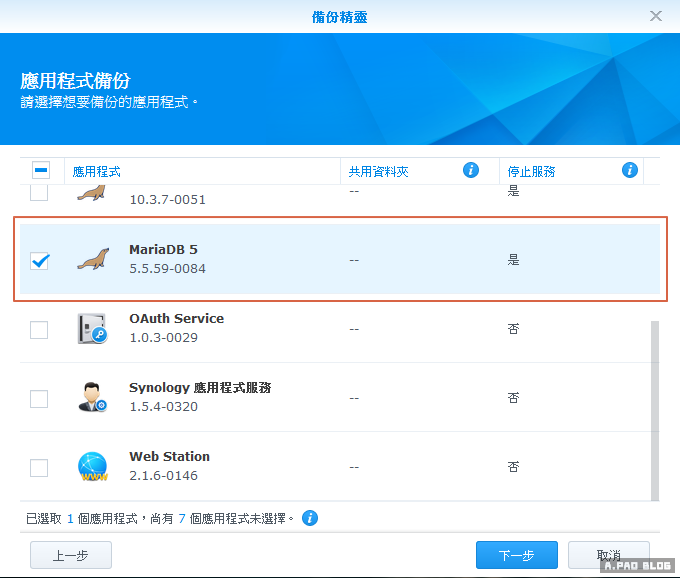
Task: Click the 共用資料夾 column header
Action: tap(379, 171)
